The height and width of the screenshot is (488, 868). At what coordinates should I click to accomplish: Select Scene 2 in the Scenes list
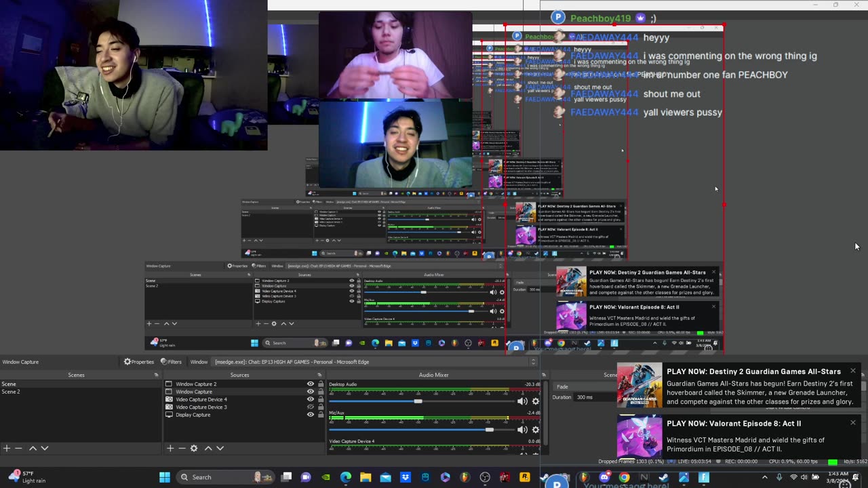[80, 392]
